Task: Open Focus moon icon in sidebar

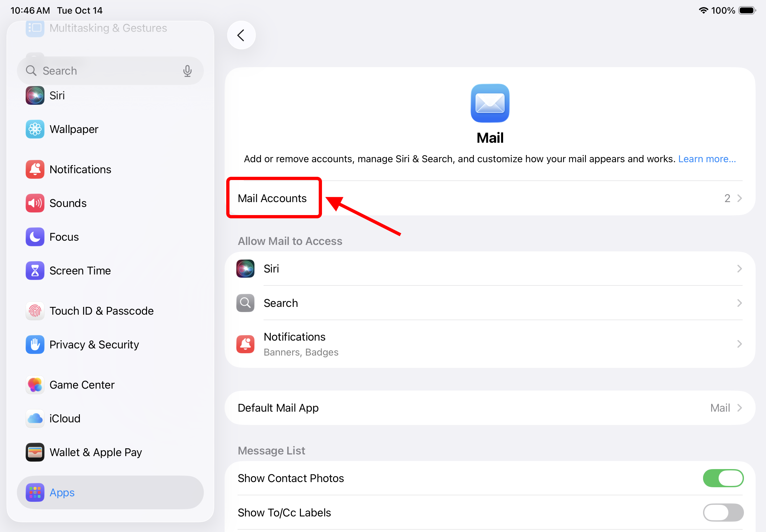Action: click(35, 237)
